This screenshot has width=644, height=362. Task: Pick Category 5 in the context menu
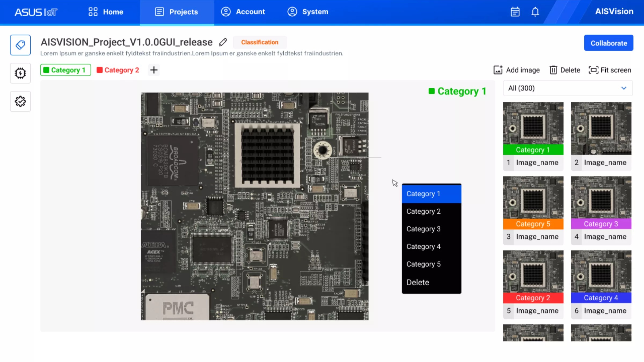point(423,264)
